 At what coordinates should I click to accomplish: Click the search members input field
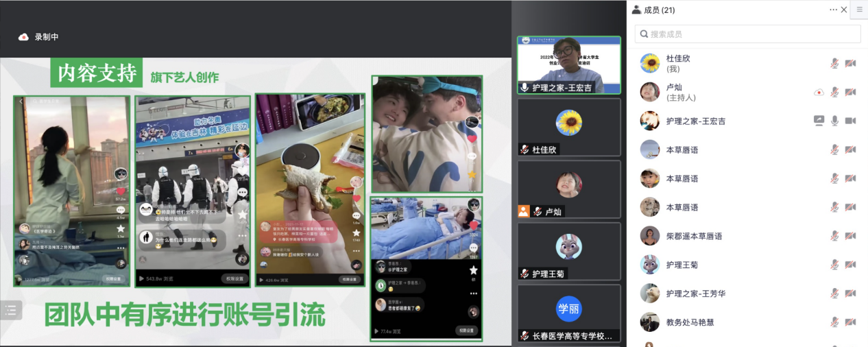pos(747,34)
